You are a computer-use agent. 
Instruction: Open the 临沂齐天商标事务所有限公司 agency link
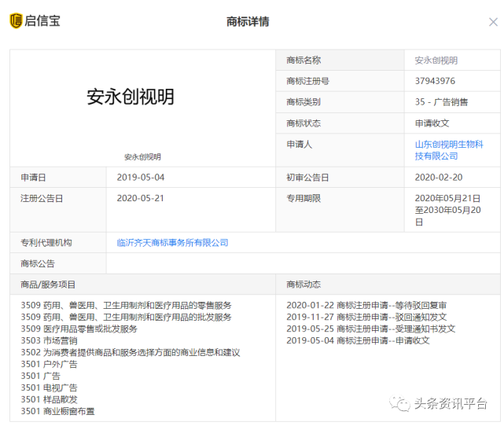coord(172,243)
